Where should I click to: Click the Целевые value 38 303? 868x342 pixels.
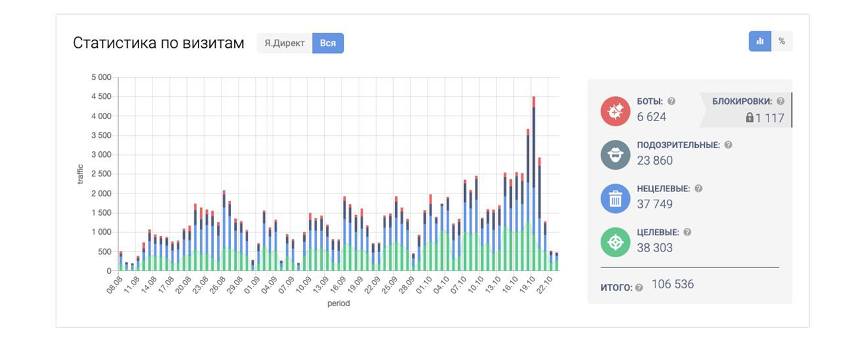pyautogui.click(x=655, y=248)
